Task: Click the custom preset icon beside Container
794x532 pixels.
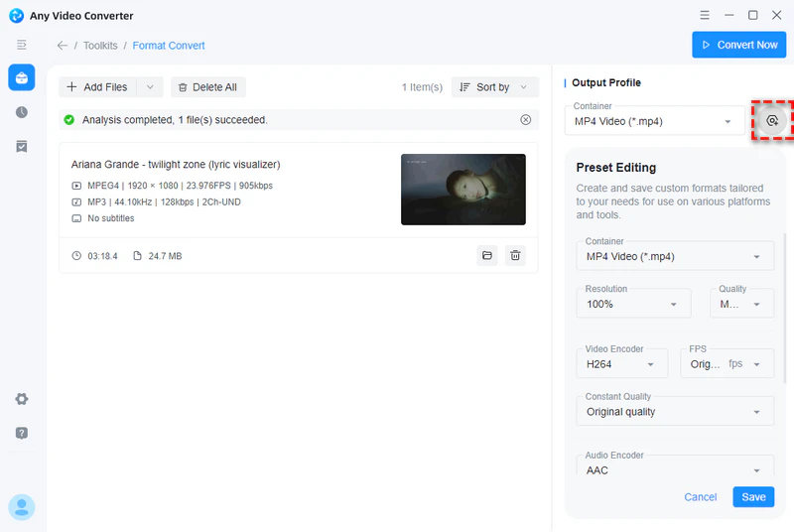Action: click(x=772, y=121)
